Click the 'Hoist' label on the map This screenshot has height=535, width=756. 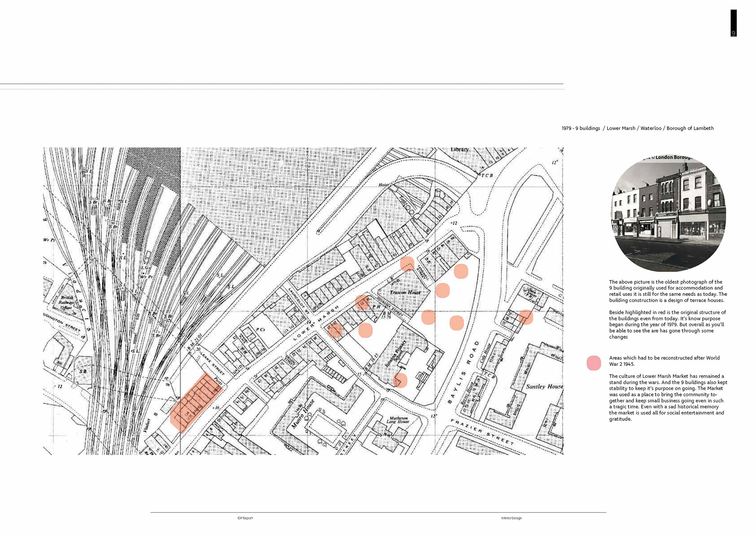(384, 185)
